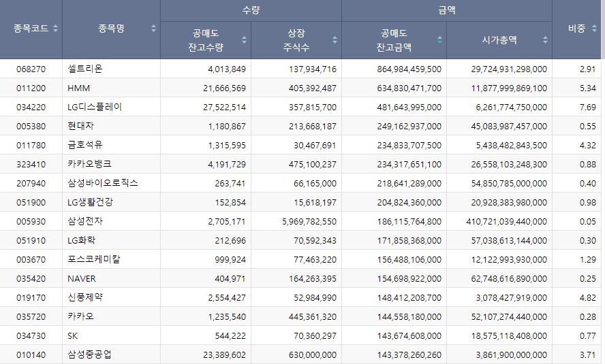
Task: Select stock name LG디스플레이
Action: pos(95,107)
